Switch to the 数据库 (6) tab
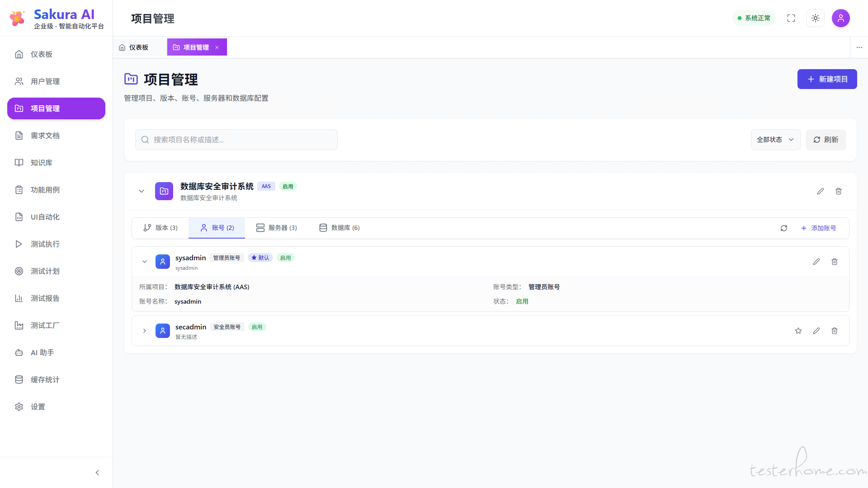The height and width of the screenshot is (488, 868). click(340, 228)
